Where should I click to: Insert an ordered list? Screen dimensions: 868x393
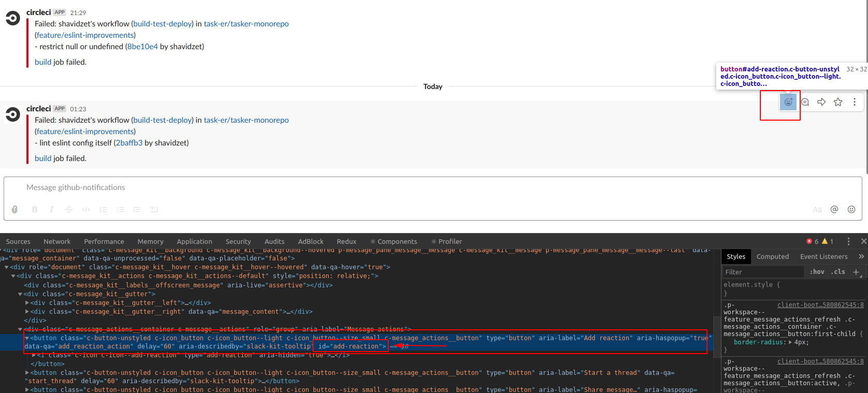pyautogui.click(x=103, y=209)
